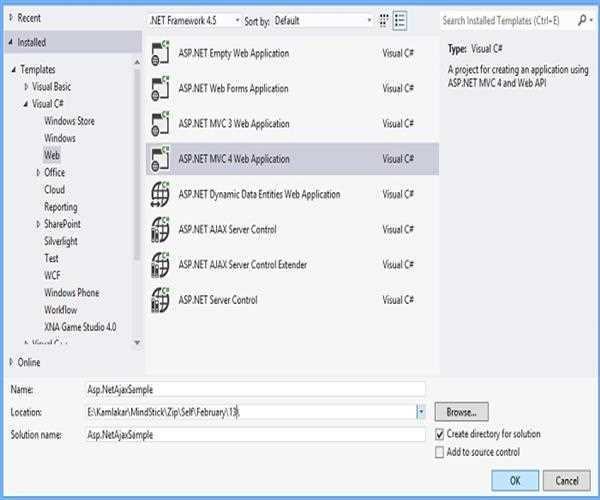Image resolution: width=600 pixels, height=500 pixels.
Task: Click the ASP.NET AJAX Server Control icon
Action: tap(160, 229)
